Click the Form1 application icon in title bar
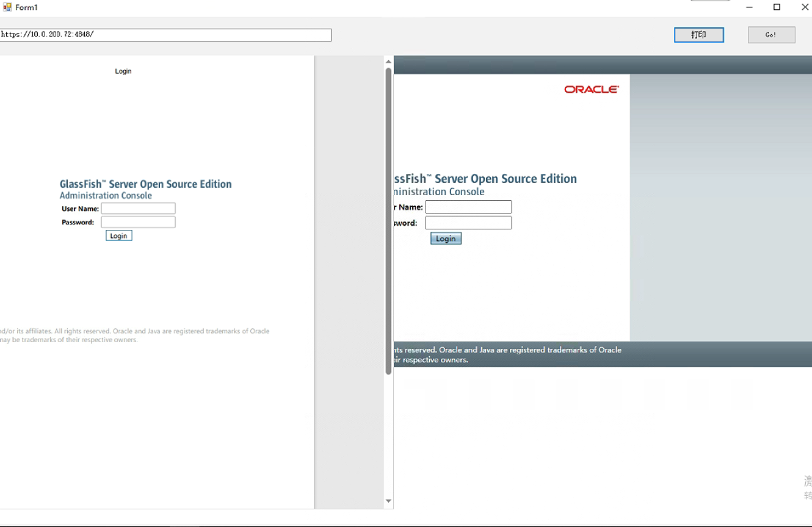812x527 pixels. coord(6,7)
